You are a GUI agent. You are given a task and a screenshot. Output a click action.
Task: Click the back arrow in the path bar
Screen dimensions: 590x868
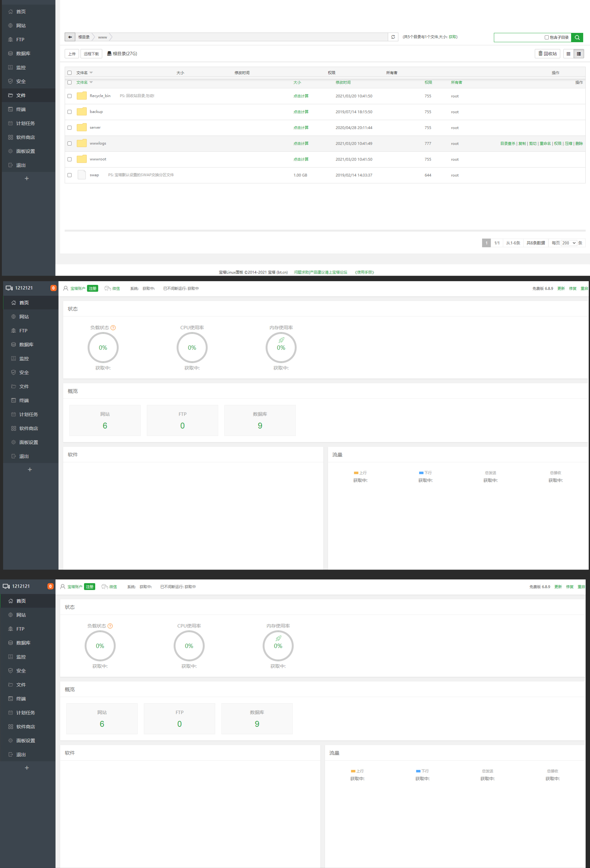70,37
